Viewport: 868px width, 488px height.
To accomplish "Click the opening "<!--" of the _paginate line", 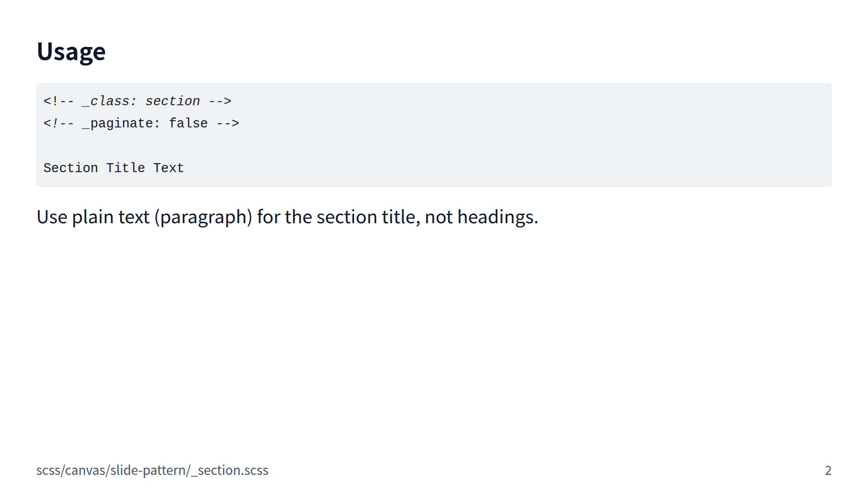I will (58, 123).
